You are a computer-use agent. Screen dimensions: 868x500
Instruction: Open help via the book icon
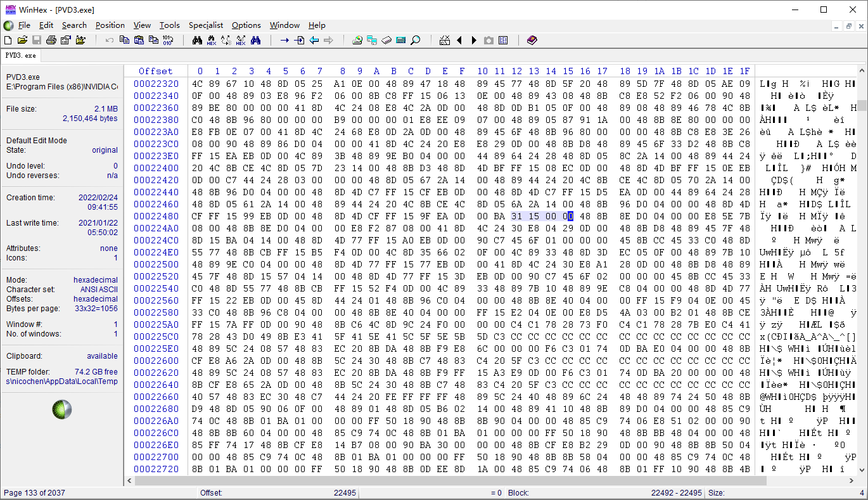[532, 40]
